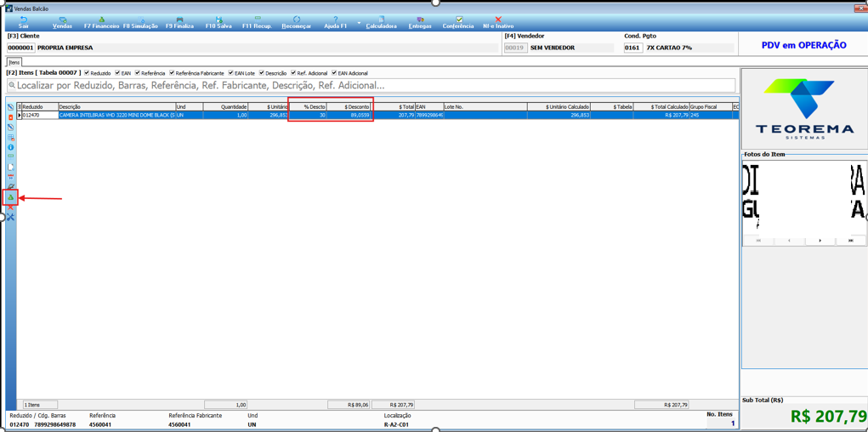Viewport: 868px width, 432px height.
Task: Select the Itens tab
Action: click(x=14, y=63)
